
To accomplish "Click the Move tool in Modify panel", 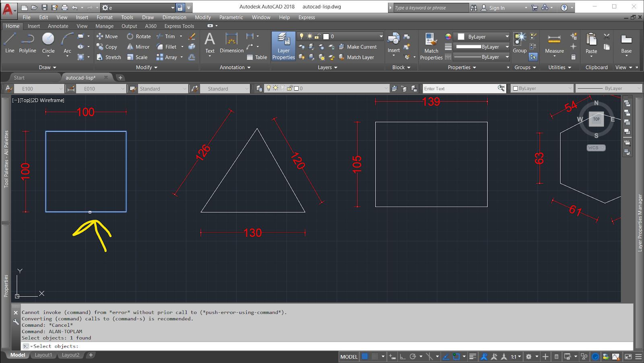I will 107,36.
